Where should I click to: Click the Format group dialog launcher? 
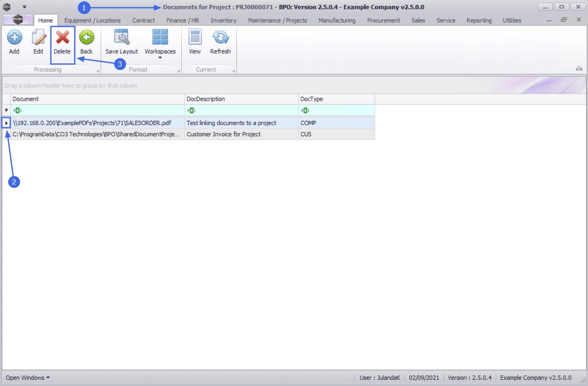[x=178, y=71]
